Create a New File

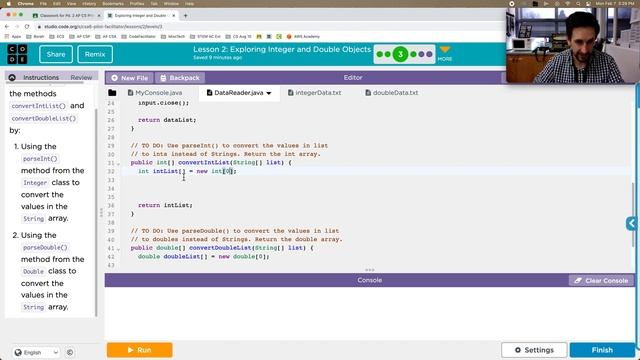click(130, 78)
